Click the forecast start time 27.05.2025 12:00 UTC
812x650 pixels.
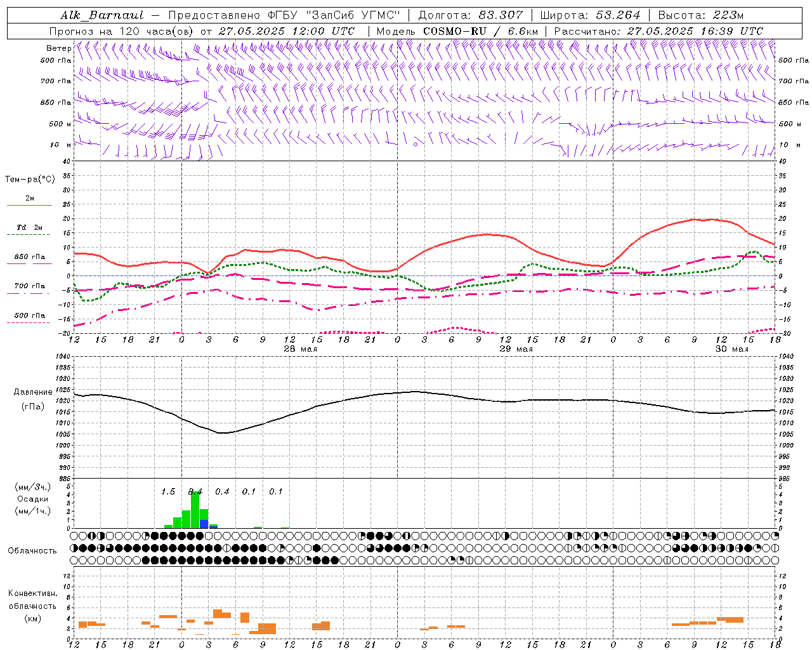pos(287,31)
